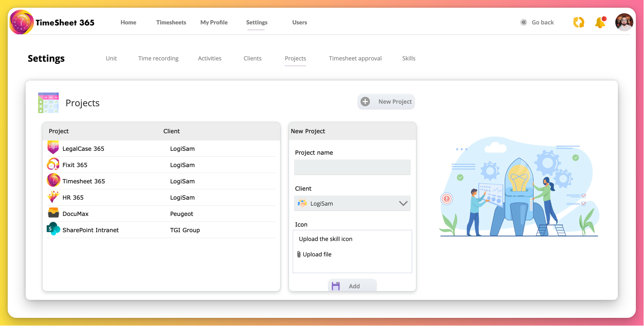Open My Profile in top navigation
Image resolution: width=644 pixels, height=326 pixels.
[214, 22]
